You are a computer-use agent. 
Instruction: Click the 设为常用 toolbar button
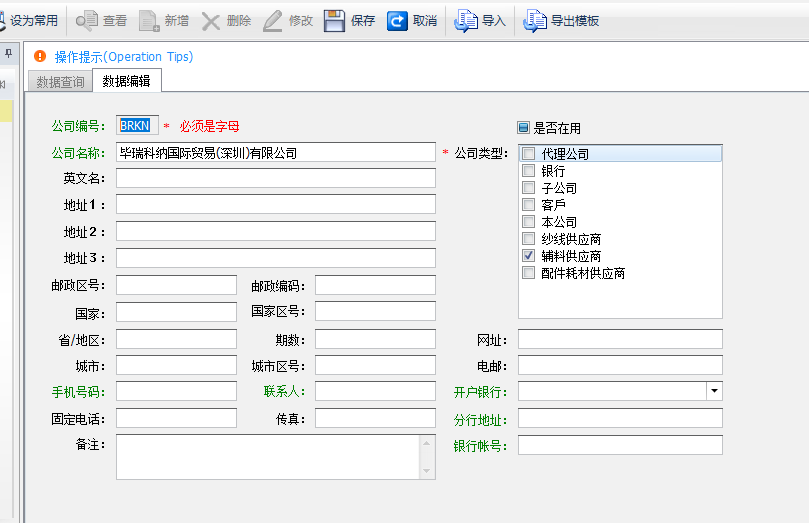[29, 21]
